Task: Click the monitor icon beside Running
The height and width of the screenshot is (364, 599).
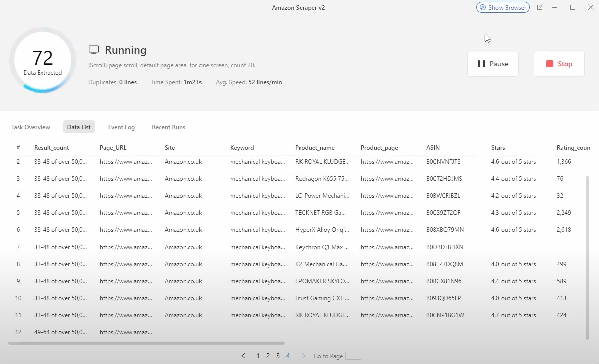Action: pyautogui.click(x=94, y=50)
